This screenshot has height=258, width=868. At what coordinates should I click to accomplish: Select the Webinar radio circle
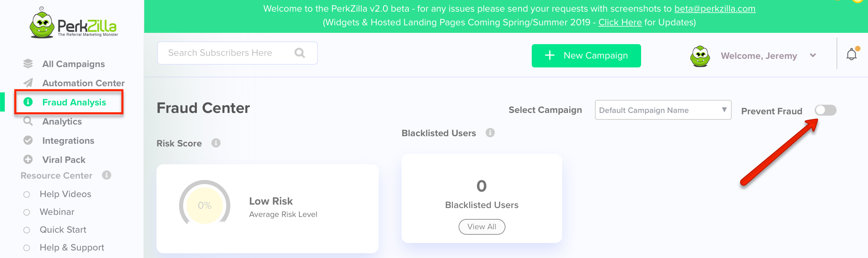point(27,212)
